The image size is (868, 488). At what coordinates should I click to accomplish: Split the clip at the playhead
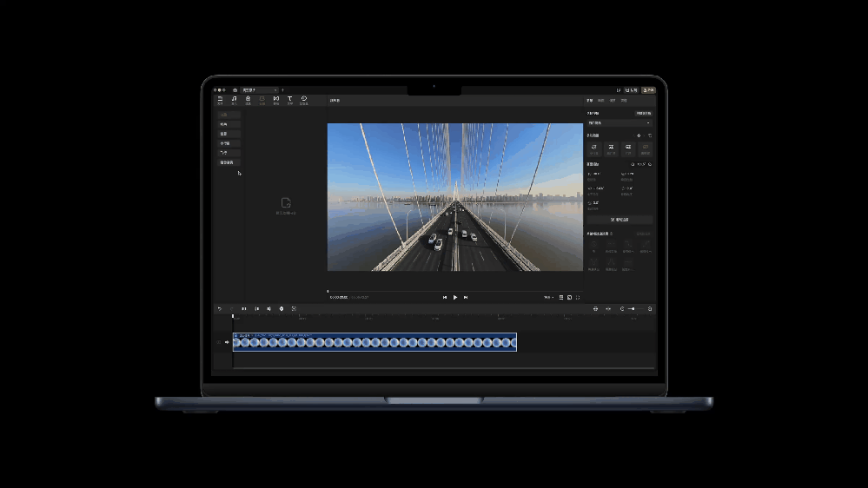244,309
